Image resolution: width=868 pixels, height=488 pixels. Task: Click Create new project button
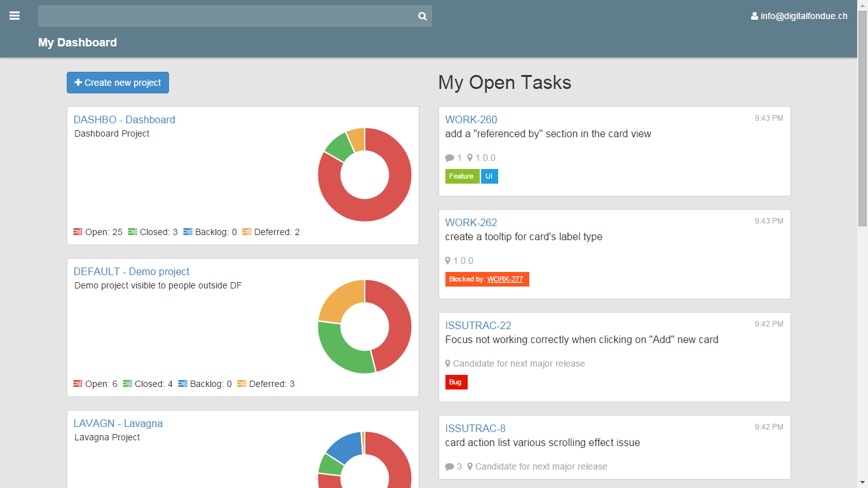point(118,83)
